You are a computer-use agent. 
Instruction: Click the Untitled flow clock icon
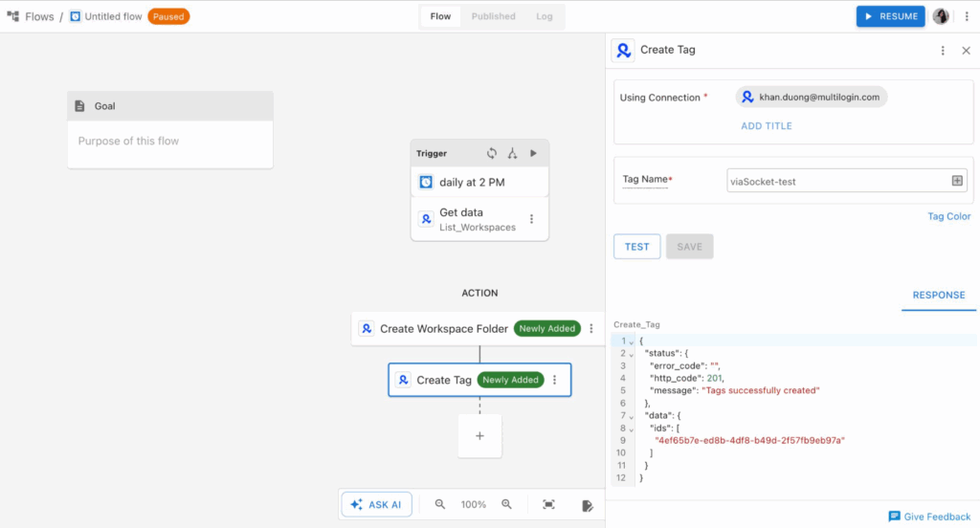click(75, 16)
